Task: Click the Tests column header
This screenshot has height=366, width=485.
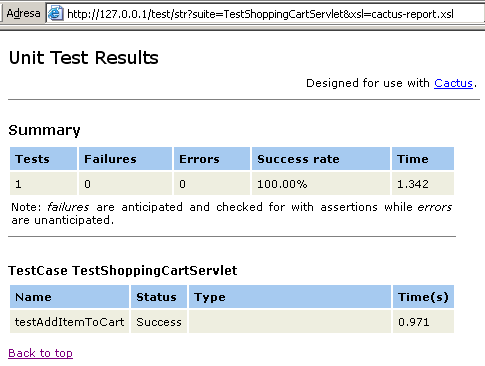Action: tap(44, 159)
